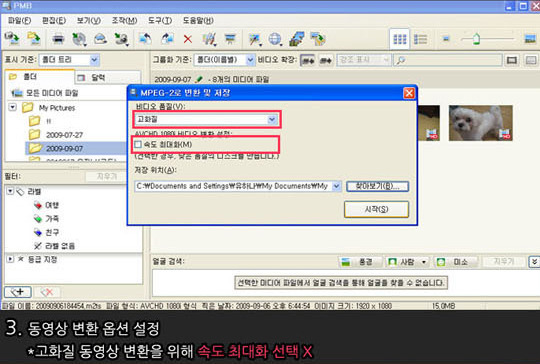
Task: Rotate right using the toolbar icon
Action: click(x=167, y=39)
